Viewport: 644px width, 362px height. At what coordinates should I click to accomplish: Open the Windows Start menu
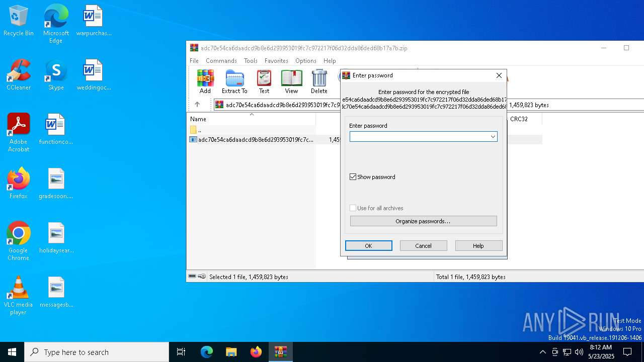(12, 352)
